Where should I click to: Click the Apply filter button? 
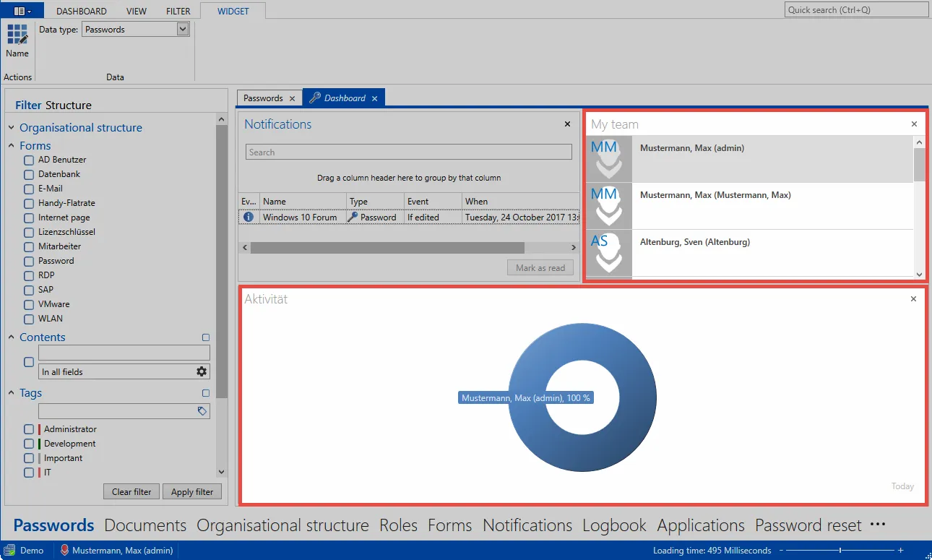click(x=192, y=491)
